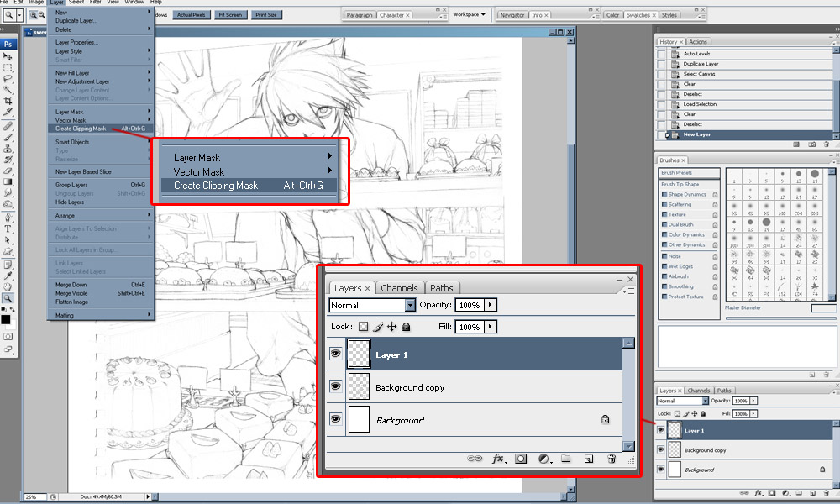Open Brush Presets in the Brushes panel
Image resolution: width=840 pixels, height=504 pixels.
(689, 173)
